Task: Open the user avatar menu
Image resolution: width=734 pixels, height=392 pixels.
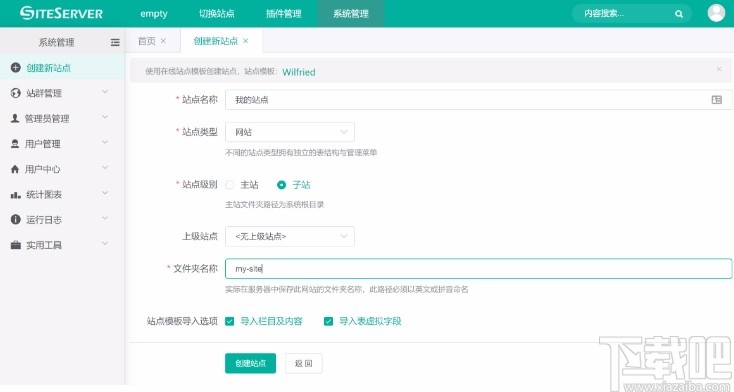Action: click(x=716, y=13)
